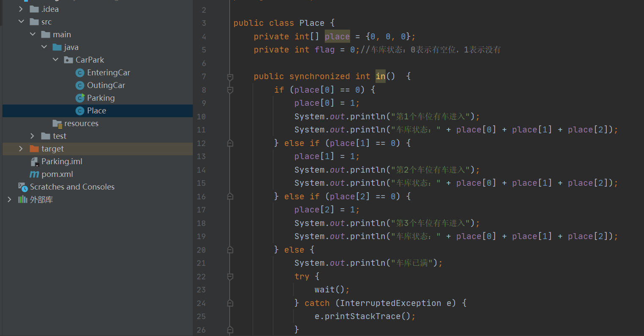The image size is (644, 336).
Task: Click the orange target folder icon
Action: tap(34, 149)
